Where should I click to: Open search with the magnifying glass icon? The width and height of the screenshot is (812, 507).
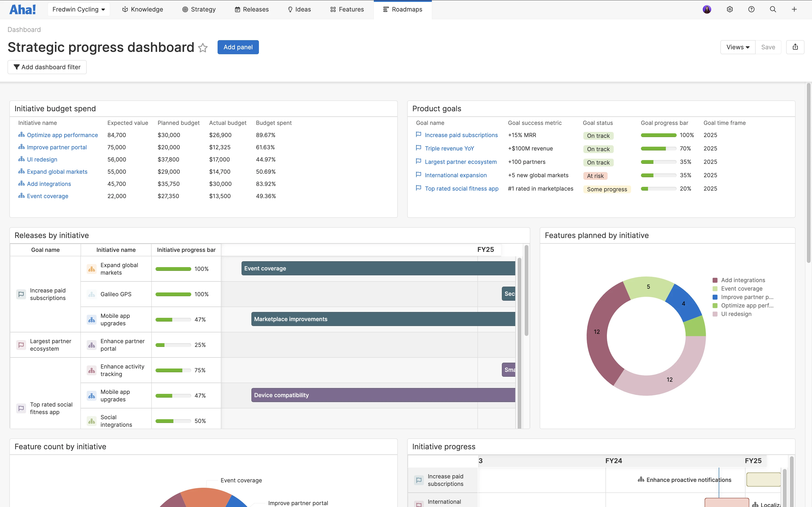pyautogui.click(x=773, y=9)
